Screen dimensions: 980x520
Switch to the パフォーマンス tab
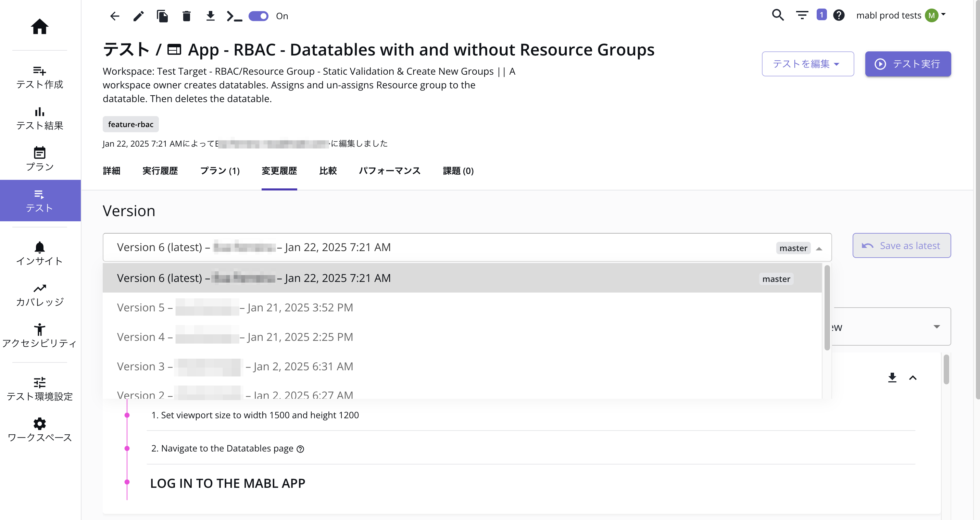coord(390,171)
